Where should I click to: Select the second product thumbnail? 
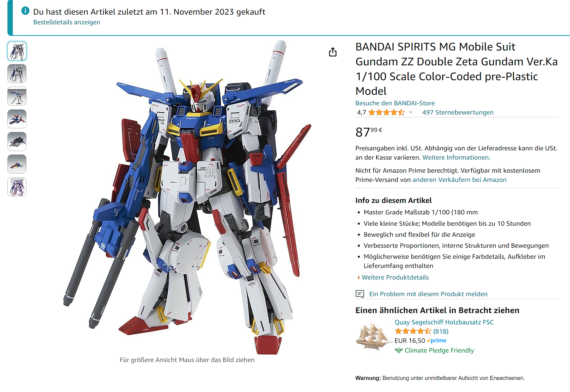(x=17, y=74)
